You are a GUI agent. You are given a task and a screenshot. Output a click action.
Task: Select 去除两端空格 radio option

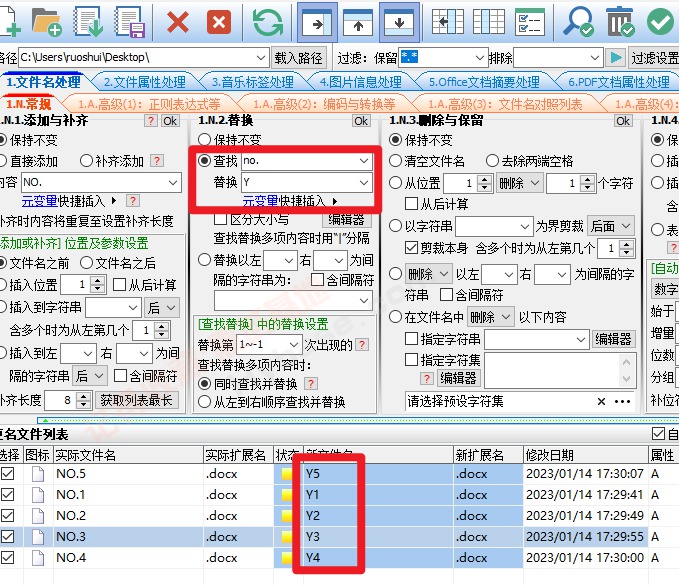pyautogui.click(x=492, y=161)
